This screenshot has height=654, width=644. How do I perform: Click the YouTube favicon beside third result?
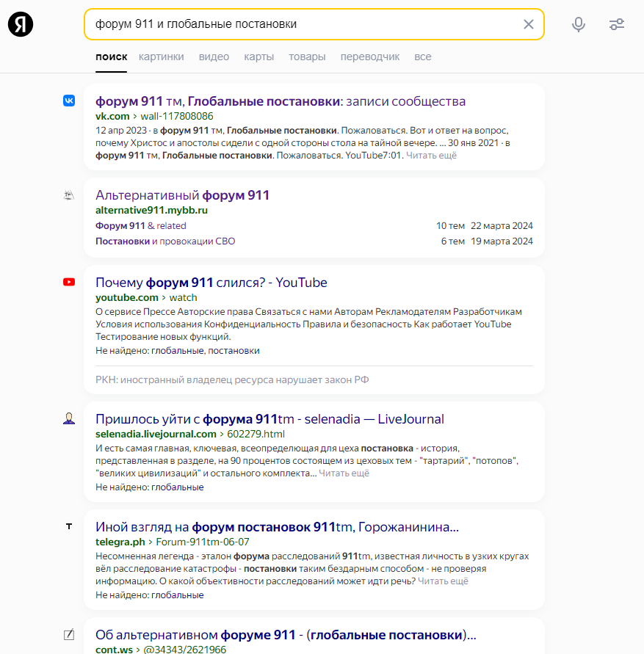pyautogui.click(x=69, y=282)
